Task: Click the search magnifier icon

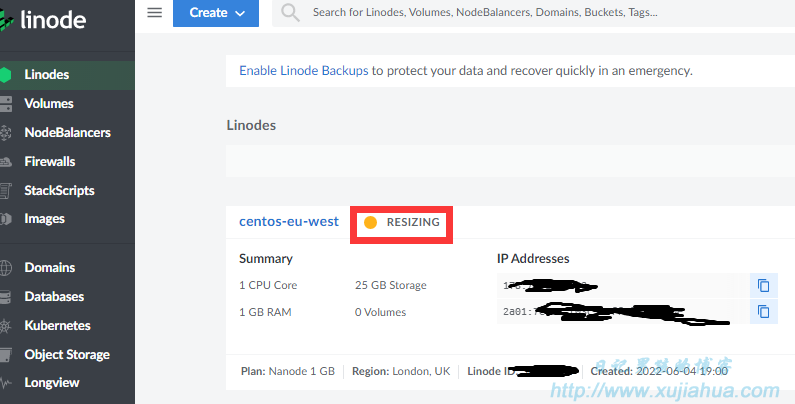Action: click(x=291, y=13)
